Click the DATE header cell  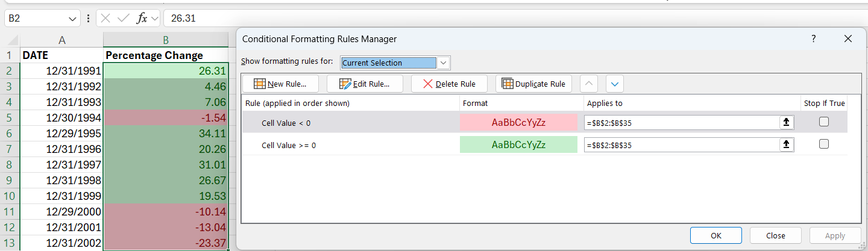pyautogui.click(x=61, y=55)
